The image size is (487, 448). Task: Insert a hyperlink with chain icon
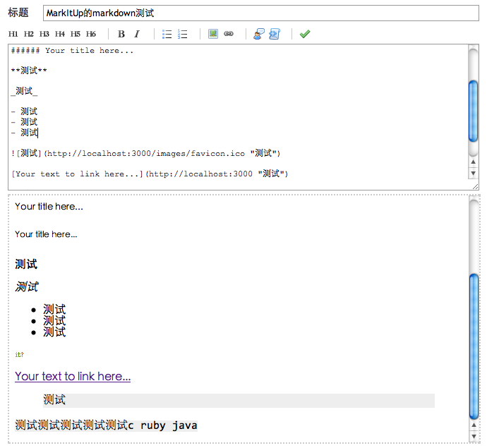[229, 34]
